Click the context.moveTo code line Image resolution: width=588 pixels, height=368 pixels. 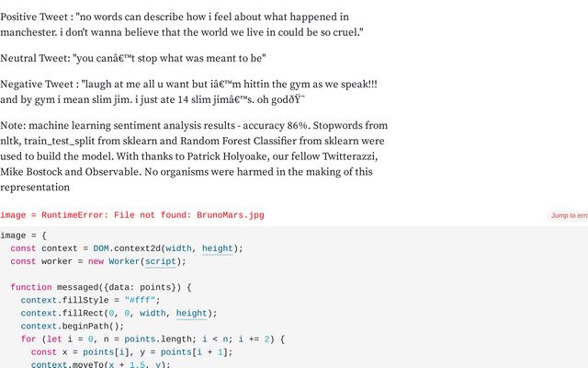coord(100,364)
